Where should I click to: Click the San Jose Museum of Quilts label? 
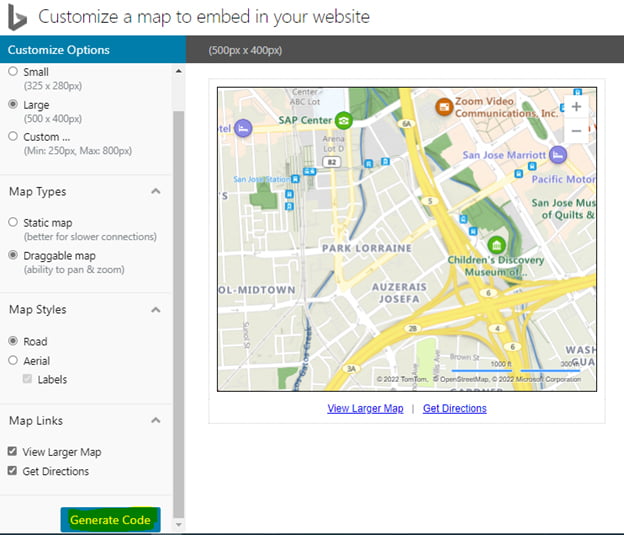pos(564,209)
